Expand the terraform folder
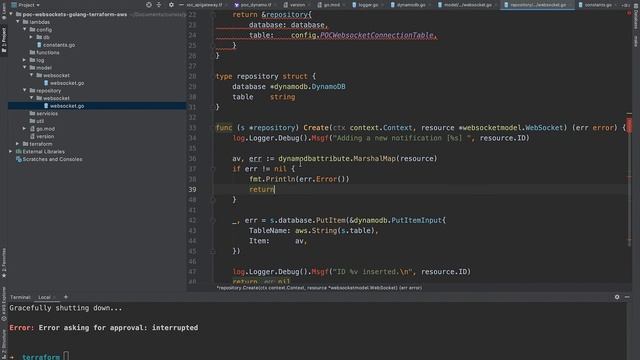Image resolution: width=640 pixels, height=360 pixels. [18, 144]
